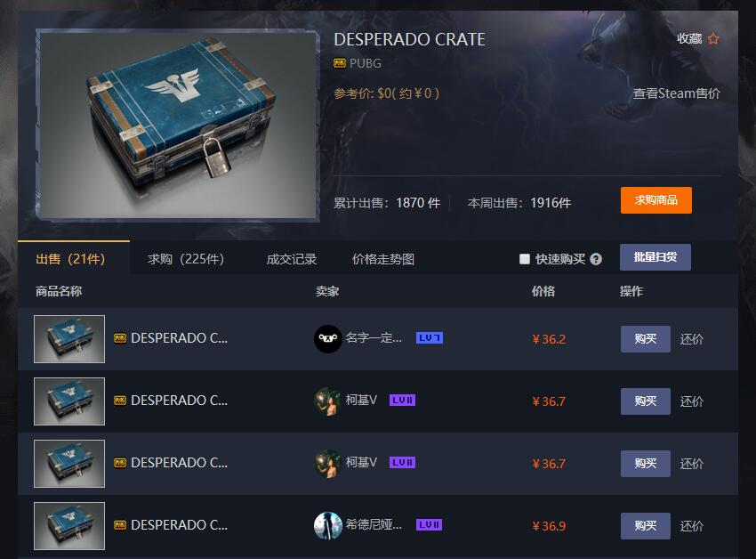Click the large Desperado Crate image
This screenshot has height=559, width=756.
pos(178,125)
